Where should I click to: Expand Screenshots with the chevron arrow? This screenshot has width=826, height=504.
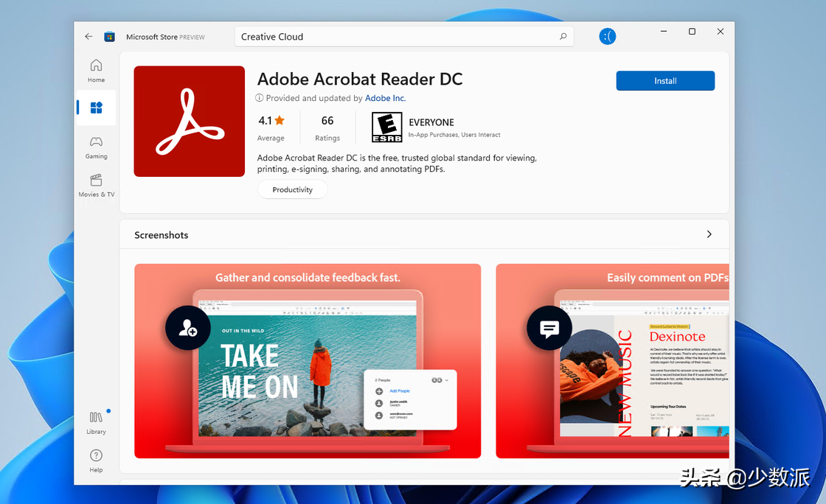tap(709, 234)
